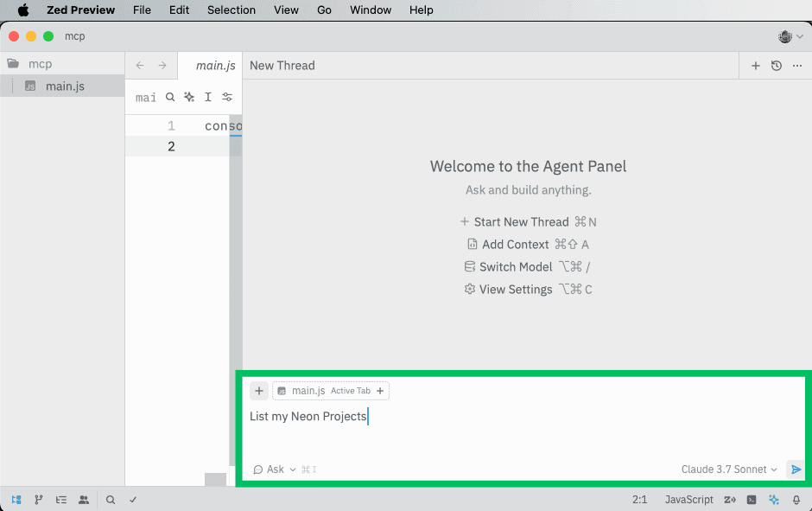Toggle the project panel in the status bar
The height and width of the screenshot is (511, 812).
[x=16, y=500]
